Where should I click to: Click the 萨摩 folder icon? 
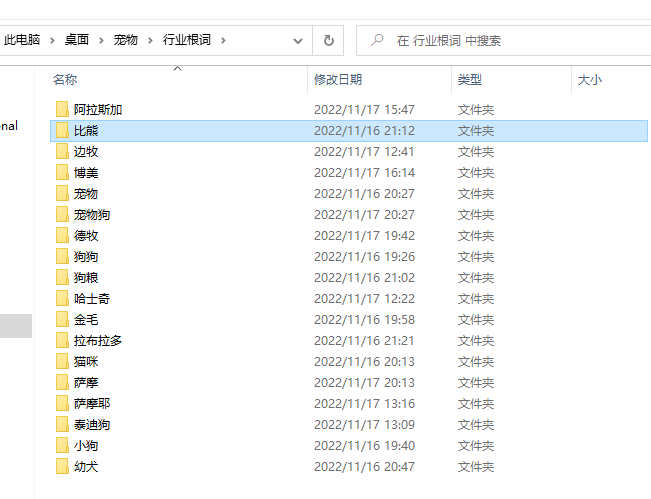[62, 382]
